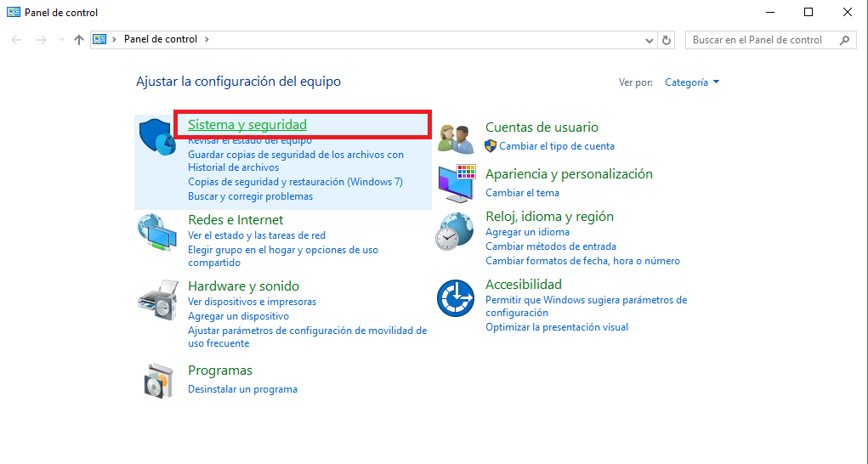Click Optimizar la presentación visual
Viewport: 868px width, 464px height.
pos(556,327)
